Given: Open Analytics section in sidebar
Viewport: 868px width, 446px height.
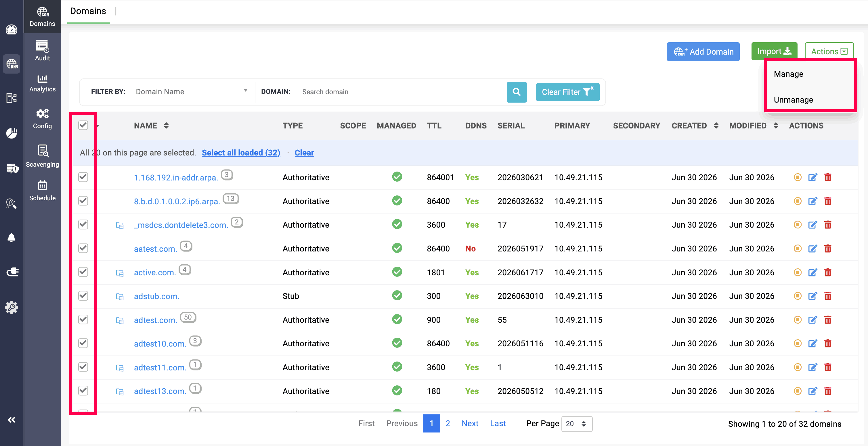Looking at the screenshot, I should coord(42,83).
